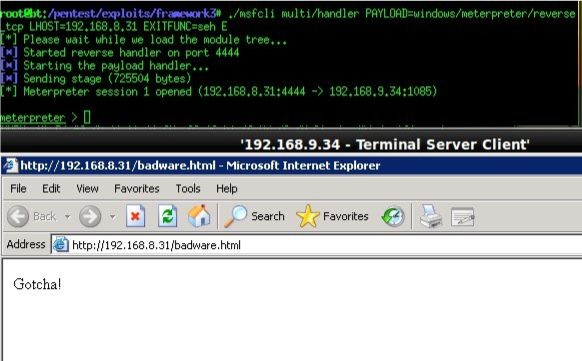Open the Help menu
This screenshot has height=361, width=582.
coord(227,188)
